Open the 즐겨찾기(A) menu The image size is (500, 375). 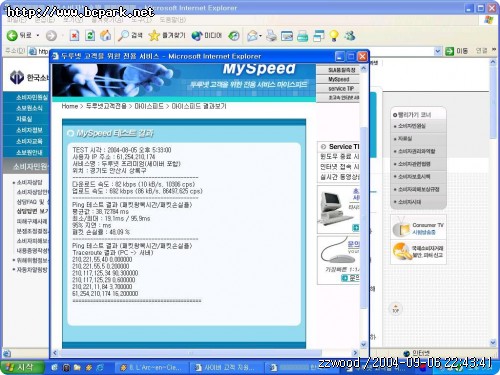(107, 20)
